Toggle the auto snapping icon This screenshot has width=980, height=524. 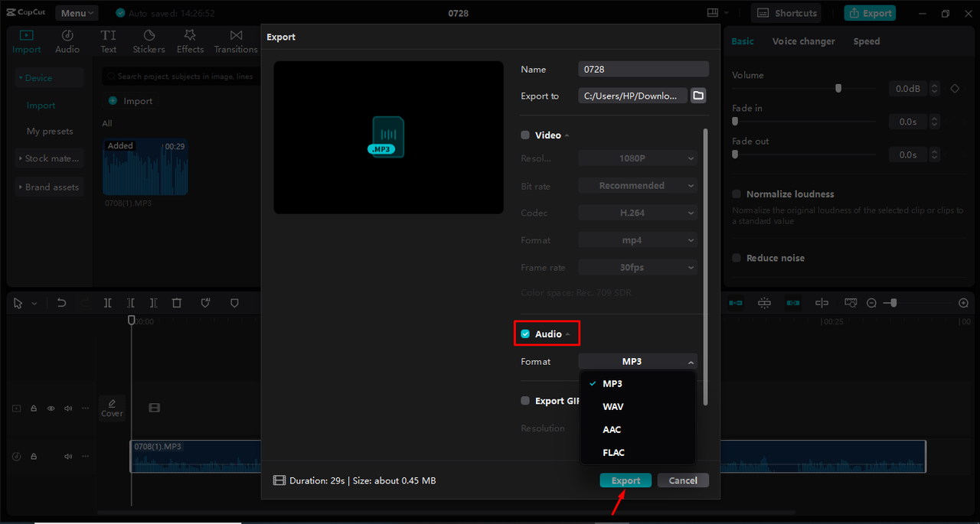coord(764,303)
